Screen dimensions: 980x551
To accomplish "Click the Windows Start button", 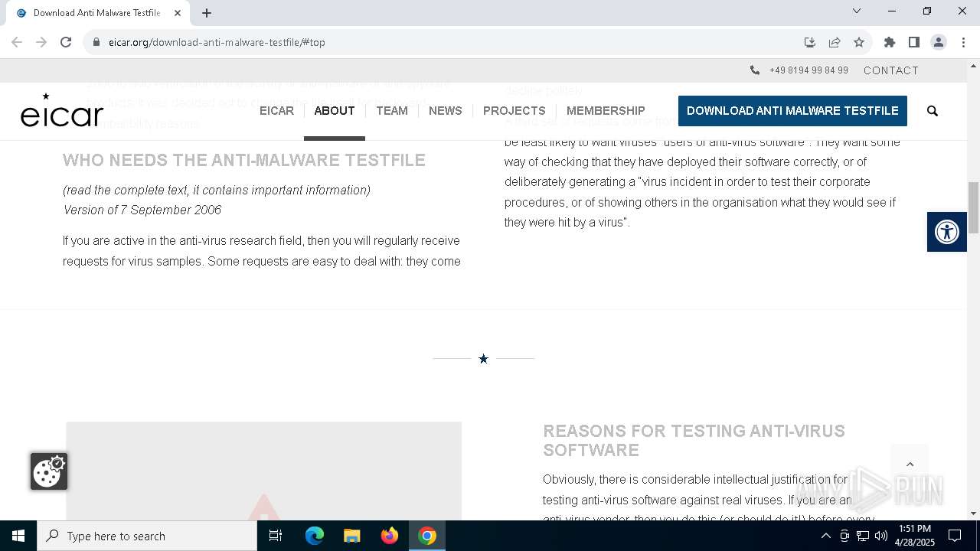I will click(18, 536).
